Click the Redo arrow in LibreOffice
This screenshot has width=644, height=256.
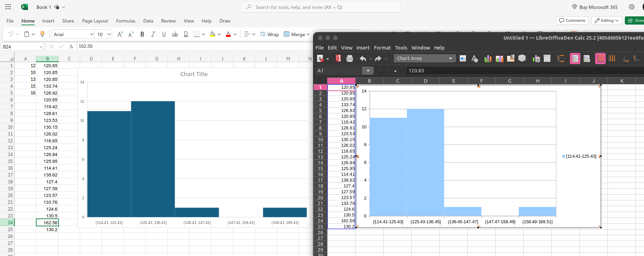click(378, 58)
